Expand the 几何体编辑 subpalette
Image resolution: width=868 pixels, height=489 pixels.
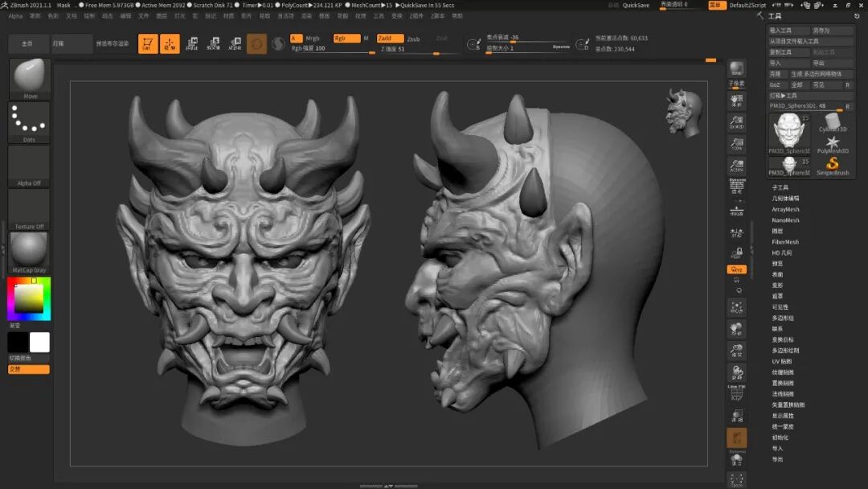coord(785,199)
